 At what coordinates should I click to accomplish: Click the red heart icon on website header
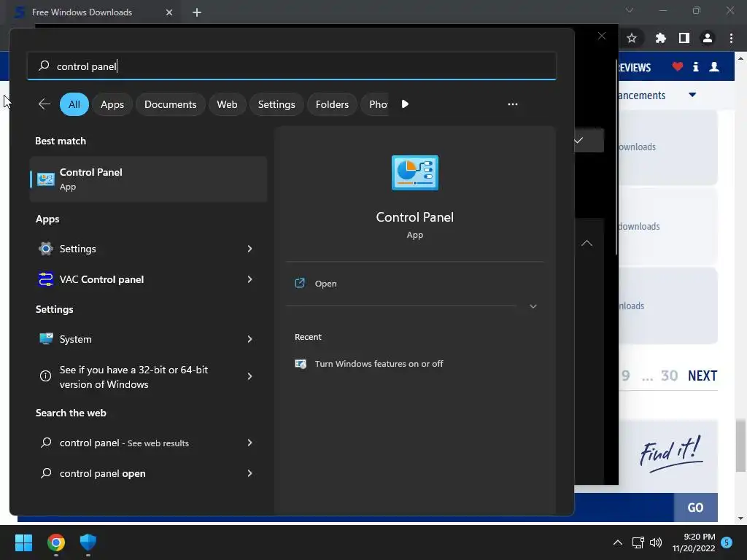678,66
